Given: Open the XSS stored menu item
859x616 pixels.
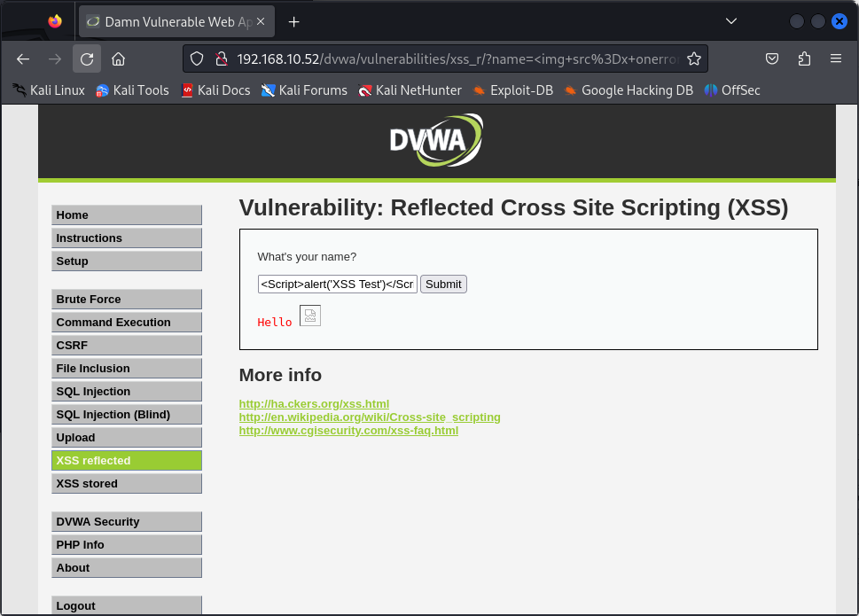Looking at the screenshot, I should tap(127, 483).
